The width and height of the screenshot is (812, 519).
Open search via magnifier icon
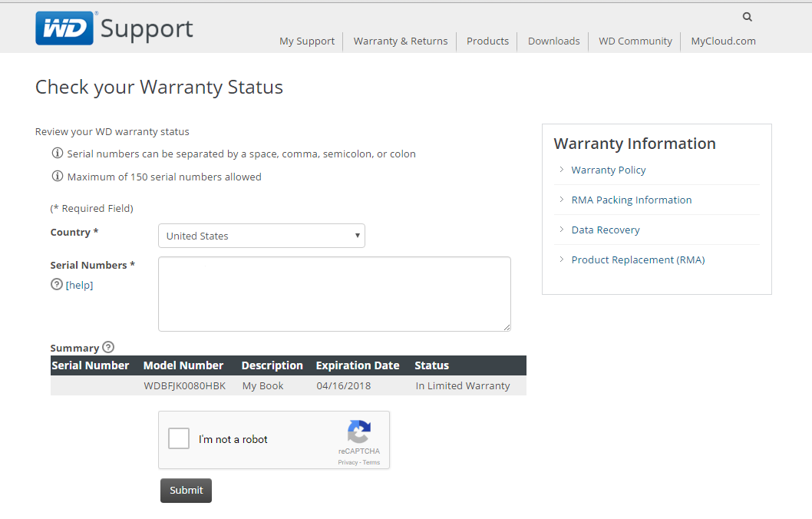coord(748,17)
